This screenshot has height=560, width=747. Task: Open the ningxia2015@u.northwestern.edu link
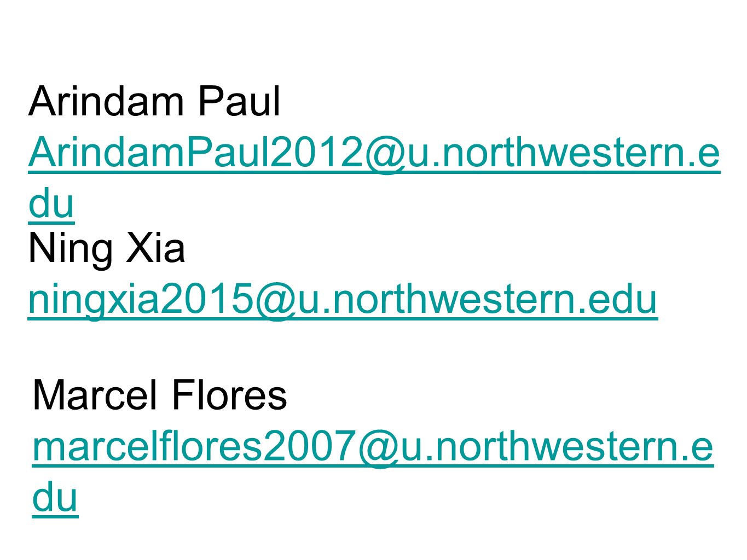pos(343,299)
